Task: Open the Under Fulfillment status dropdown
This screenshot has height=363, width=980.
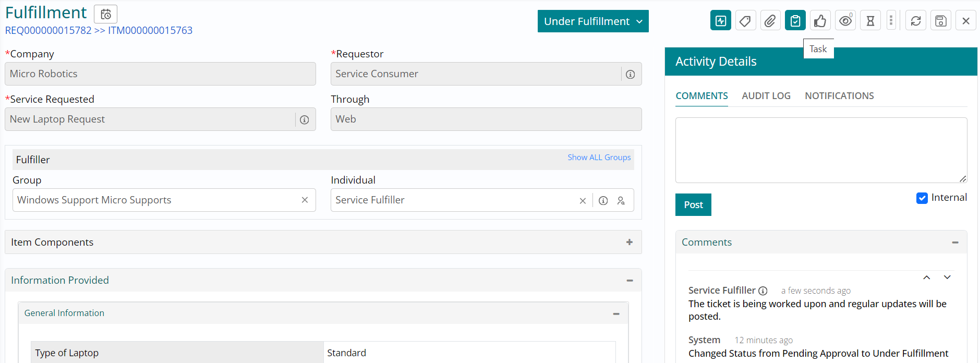Action: 592,21
